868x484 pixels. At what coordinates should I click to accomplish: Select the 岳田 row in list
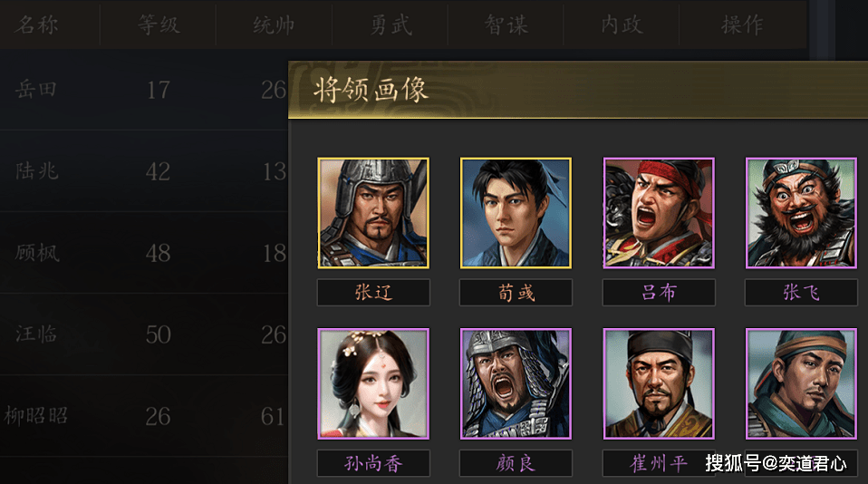(x=144, y=90)
